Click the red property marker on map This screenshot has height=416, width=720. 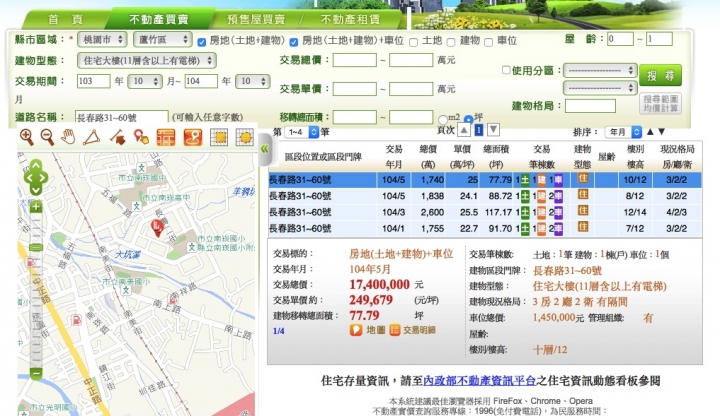pos(157,227)
